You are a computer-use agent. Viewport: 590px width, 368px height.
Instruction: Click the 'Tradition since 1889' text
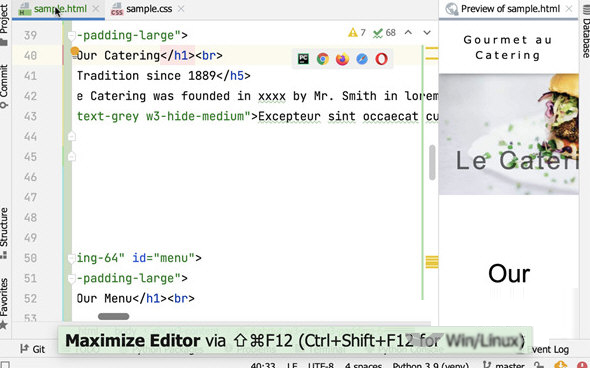point(146,76)
